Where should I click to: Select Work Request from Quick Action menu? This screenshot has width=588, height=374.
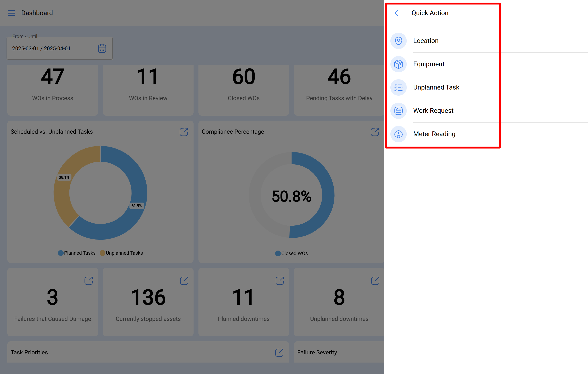coord(433,111)
